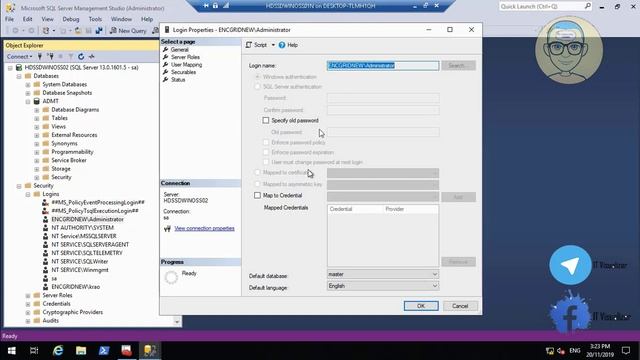The image size is (640, 360).
Task: Open the Connect dropdown in Object Explorer
Action: (19, 56)
